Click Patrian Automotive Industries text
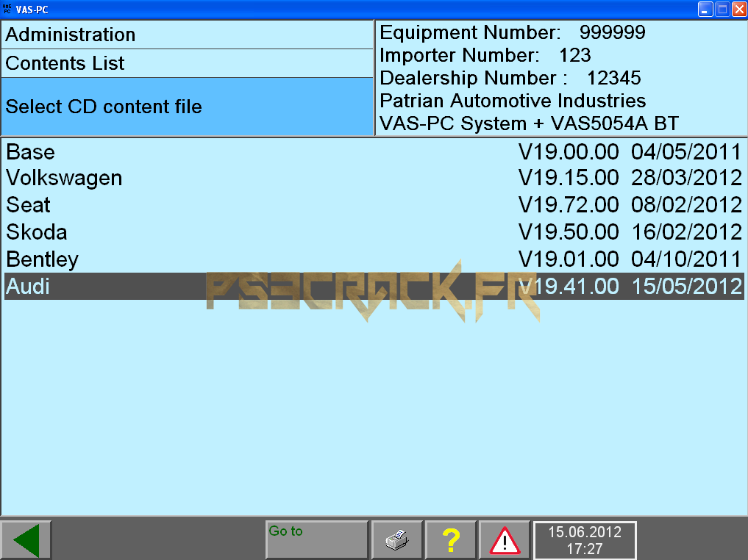Viewport: 748px width, 560px height. pos(513,101)
